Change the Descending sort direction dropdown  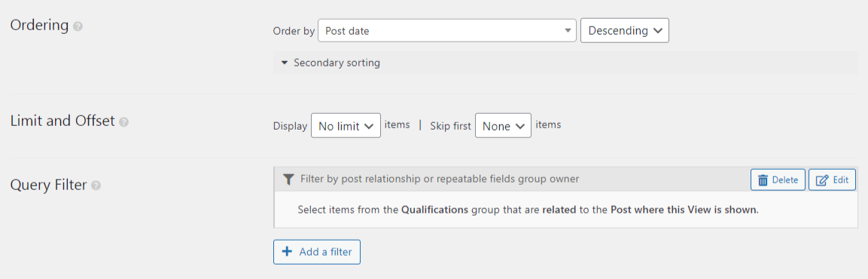(x=624, y=31)
